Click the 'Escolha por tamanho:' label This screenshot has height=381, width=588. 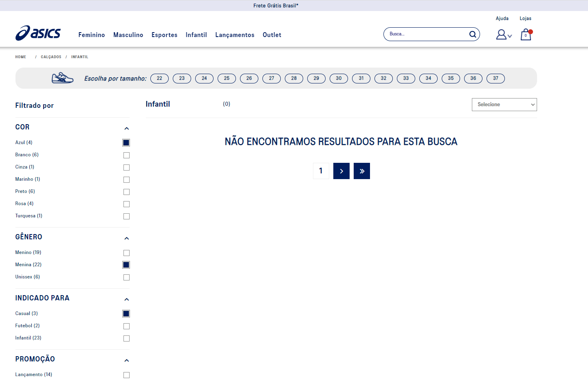pos(115,79)
